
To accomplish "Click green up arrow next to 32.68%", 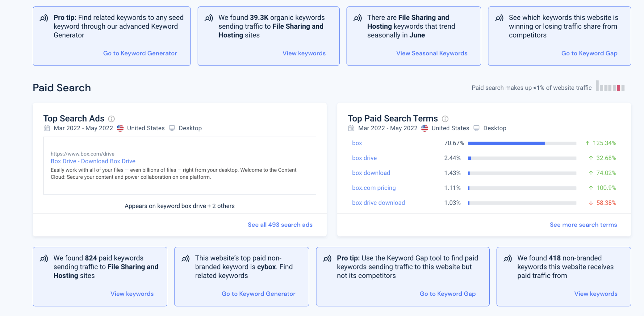I will click(x=591, y=158).
